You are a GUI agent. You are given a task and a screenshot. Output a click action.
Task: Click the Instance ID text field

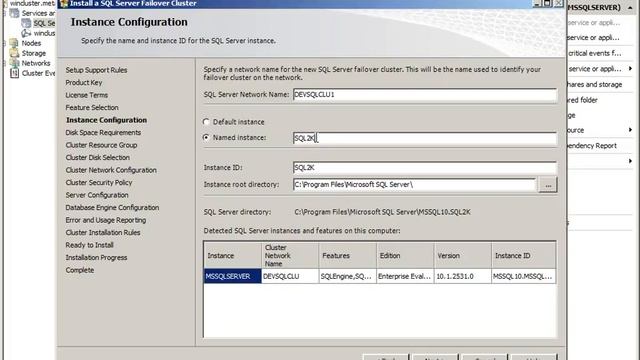pos(424,168)
